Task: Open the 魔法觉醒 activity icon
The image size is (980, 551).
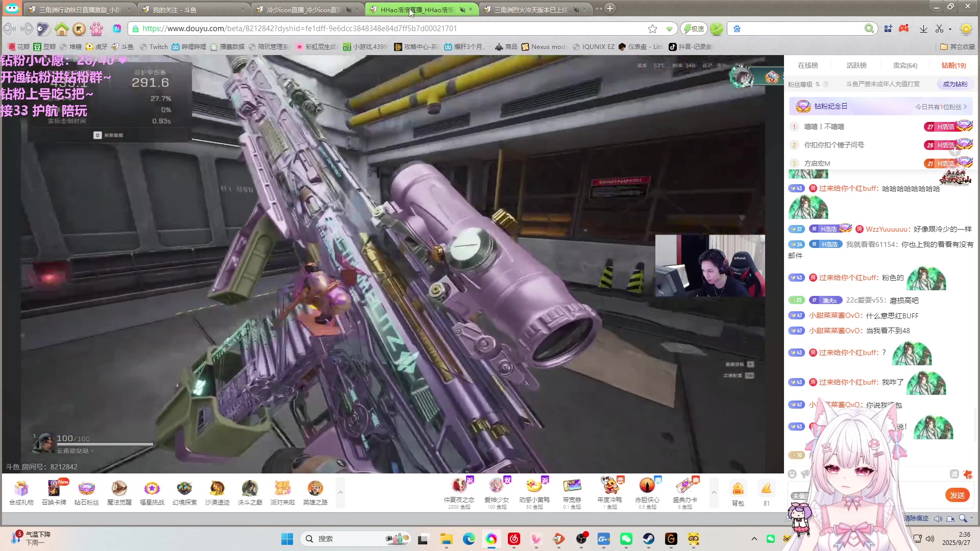Action: 119,492
